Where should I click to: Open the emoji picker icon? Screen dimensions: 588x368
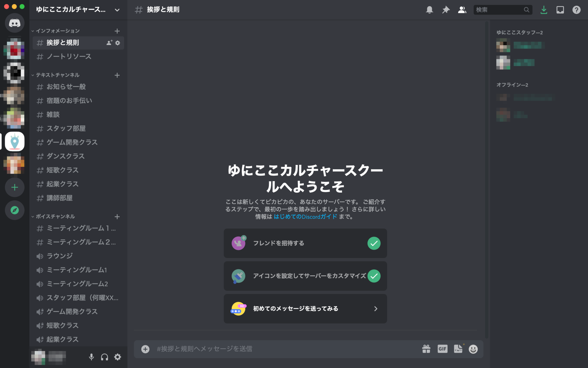click(473, 349)
